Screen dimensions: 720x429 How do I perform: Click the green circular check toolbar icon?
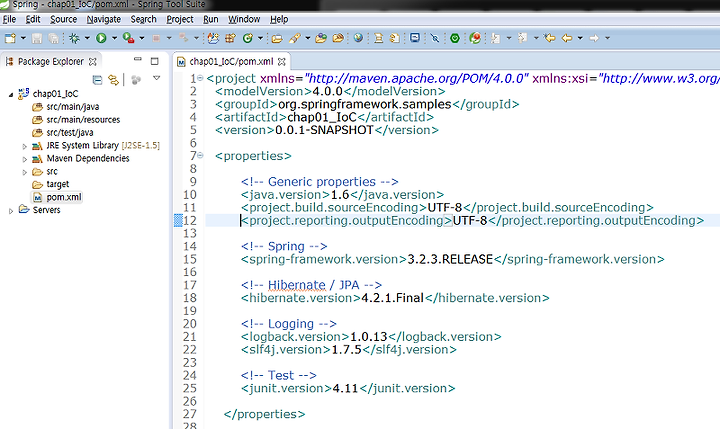455,38
